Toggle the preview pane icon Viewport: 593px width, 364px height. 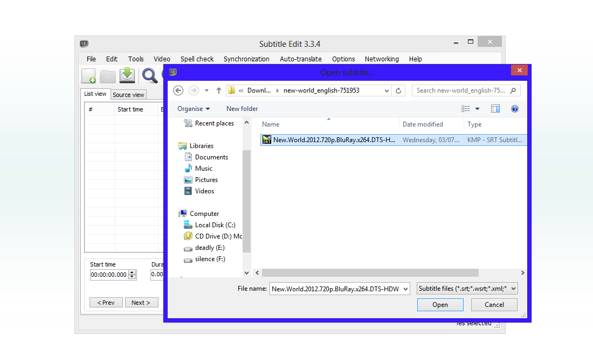pyautogui.click(x=495, y=109)
